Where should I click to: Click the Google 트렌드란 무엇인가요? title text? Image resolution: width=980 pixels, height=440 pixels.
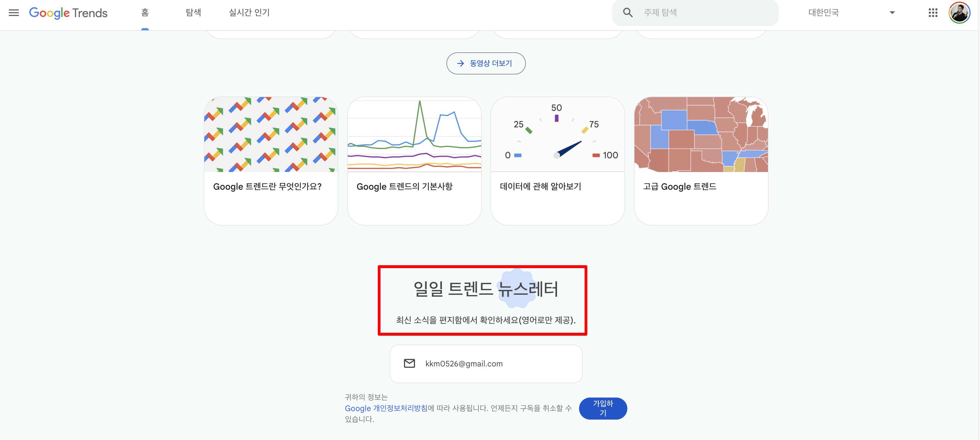pos(267,186)
